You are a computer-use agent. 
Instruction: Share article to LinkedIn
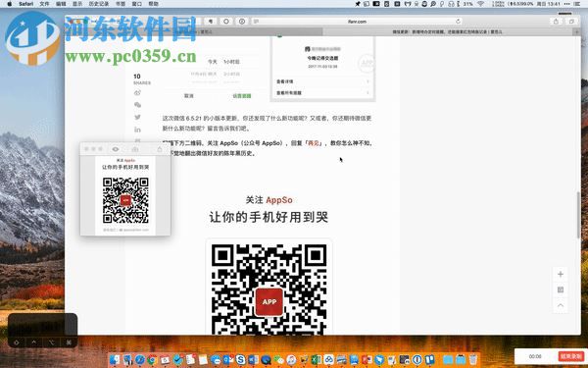137,130
